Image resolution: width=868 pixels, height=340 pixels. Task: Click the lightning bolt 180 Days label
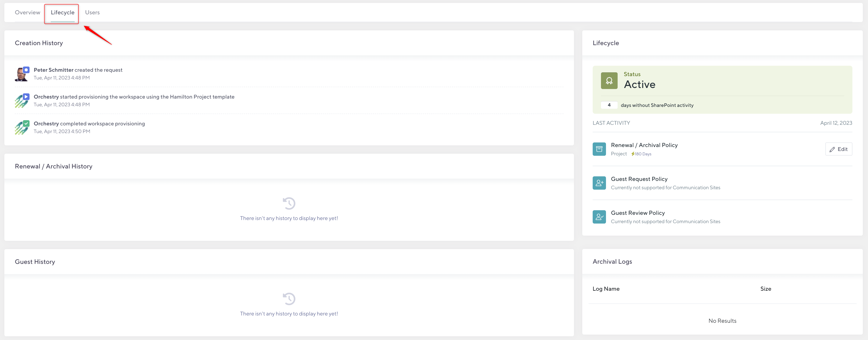click(x=641, y=154)
